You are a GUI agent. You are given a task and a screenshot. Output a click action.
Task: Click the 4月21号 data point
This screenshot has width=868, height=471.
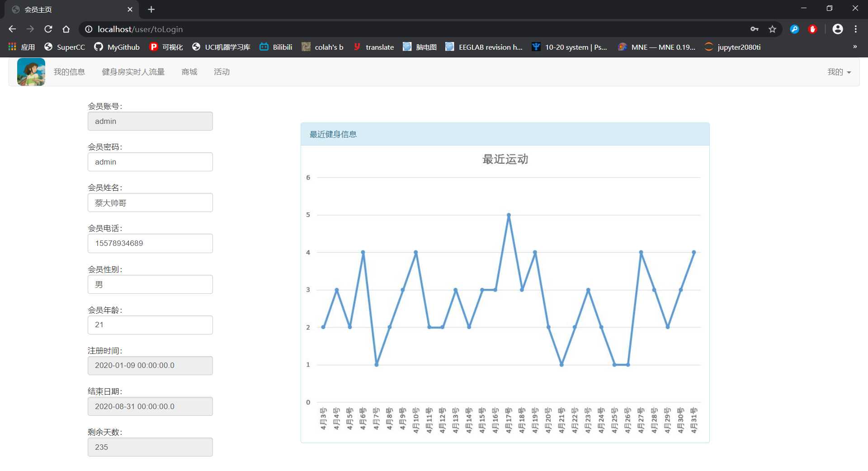[x=561, y=365]
